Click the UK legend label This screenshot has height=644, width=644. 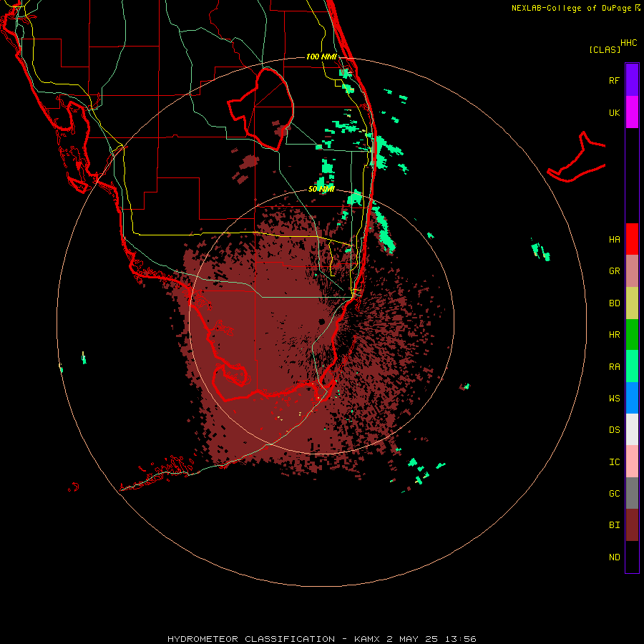(614, 112)
